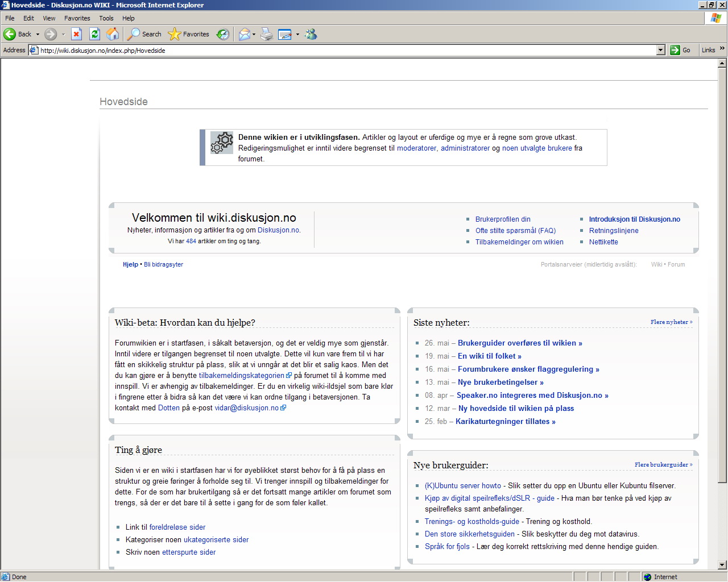Click the Bli bidragsyter link
The width and height of the screenshot is (728, 582).
[x=163, y=265]
